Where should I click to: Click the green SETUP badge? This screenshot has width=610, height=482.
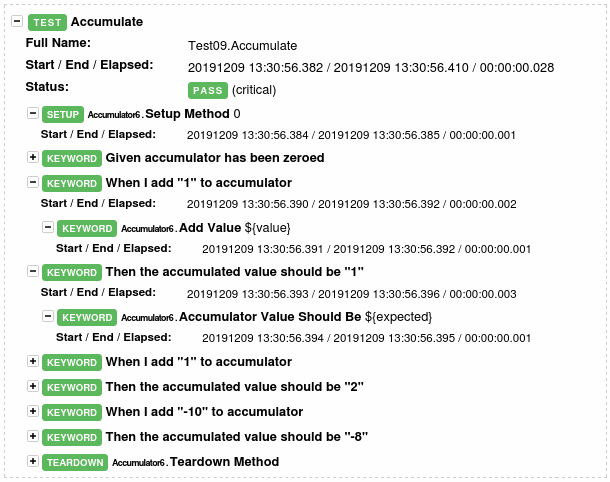coord(63,114)
